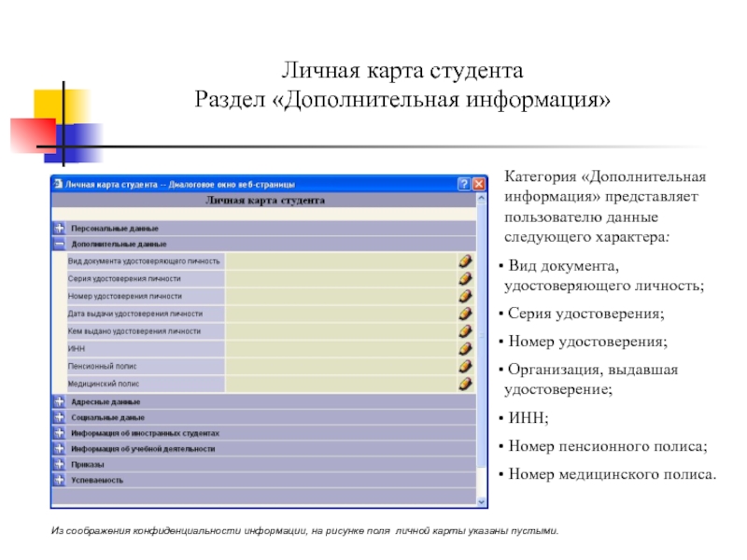Screen dimensions: 747x560
Task: Click pencil icon for Серия удостоверения личности
Action: (465, 278)
